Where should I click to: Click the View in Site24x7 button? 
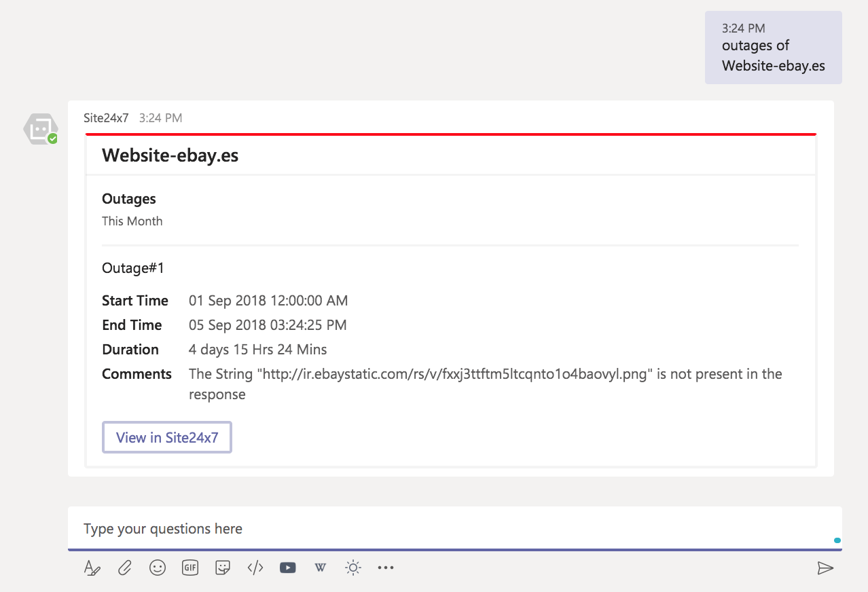[167, 437]
